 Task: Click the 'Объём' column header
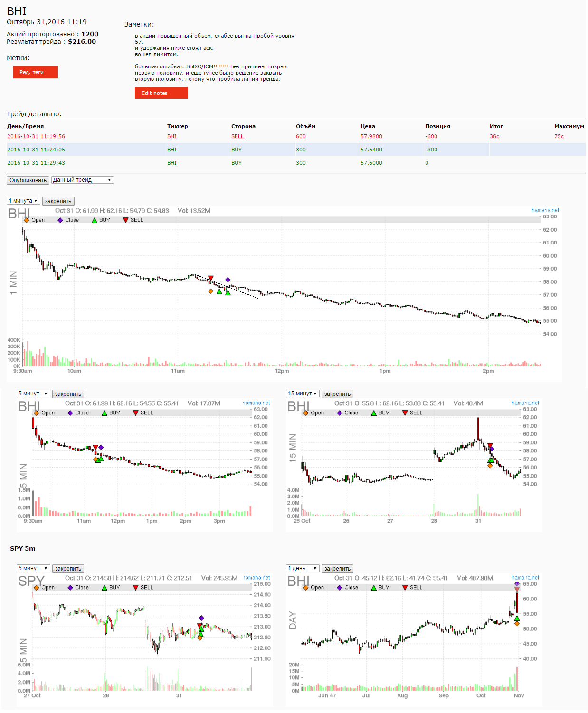tap(305, 126)
